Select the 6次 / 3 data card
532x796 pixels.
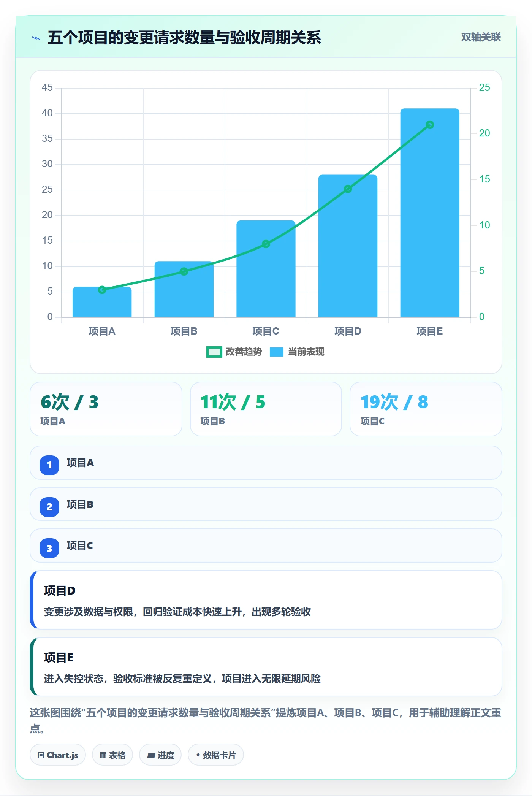pyautogui.click(x=106, y=409)
